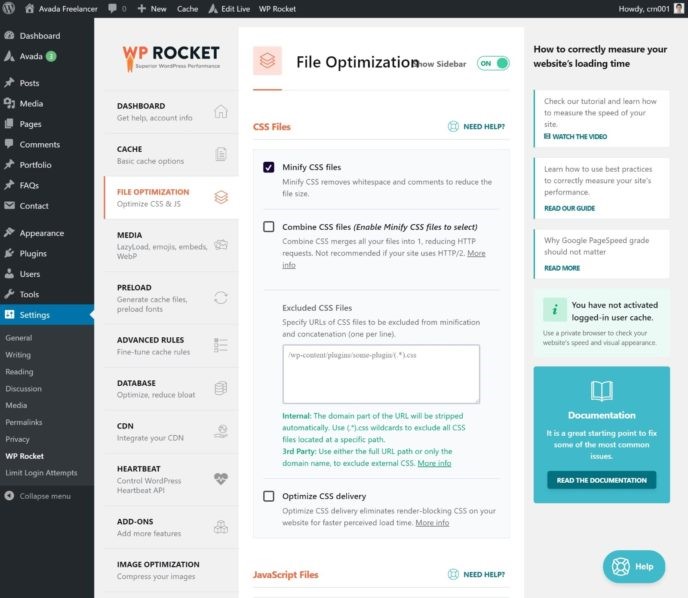Select Writing under Settings
688x598 pixels.
pyautogui.click(x=18, y=355)
